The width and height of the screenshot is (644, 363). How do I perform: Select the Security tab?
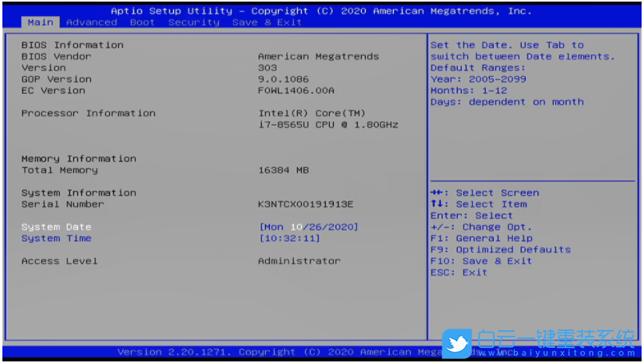pyautogui.click(x=193, y=22)
